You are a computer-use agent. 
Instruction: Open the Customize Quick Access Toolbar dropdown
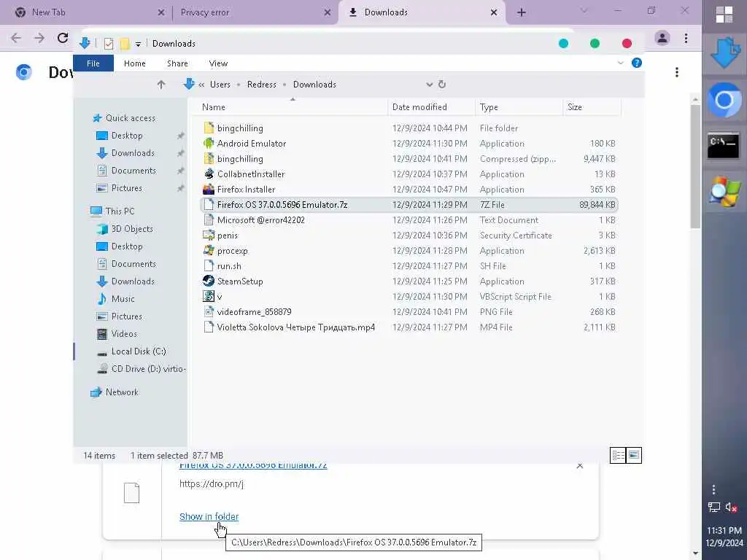[x=138, y=44]
